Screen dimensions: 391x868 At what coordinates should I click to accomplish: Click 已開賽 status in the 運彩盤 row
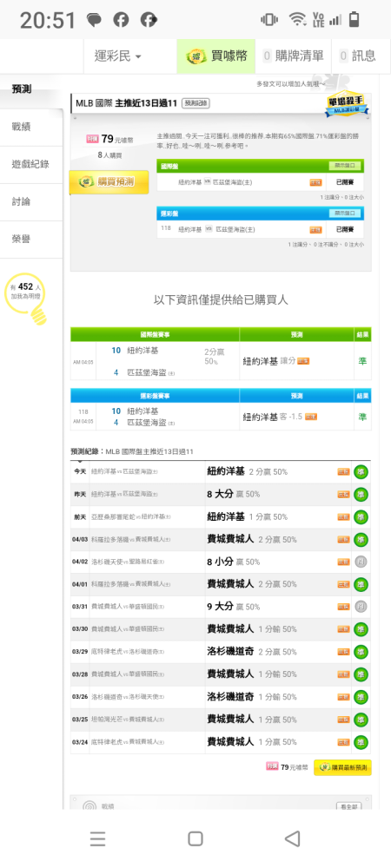coord(345,230)
